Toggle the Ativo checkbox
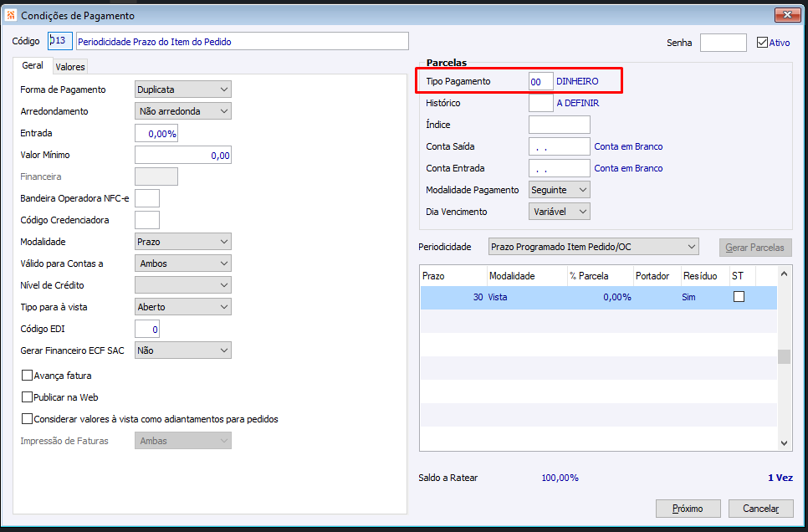The image size is (808, 532). click(762, 42)
